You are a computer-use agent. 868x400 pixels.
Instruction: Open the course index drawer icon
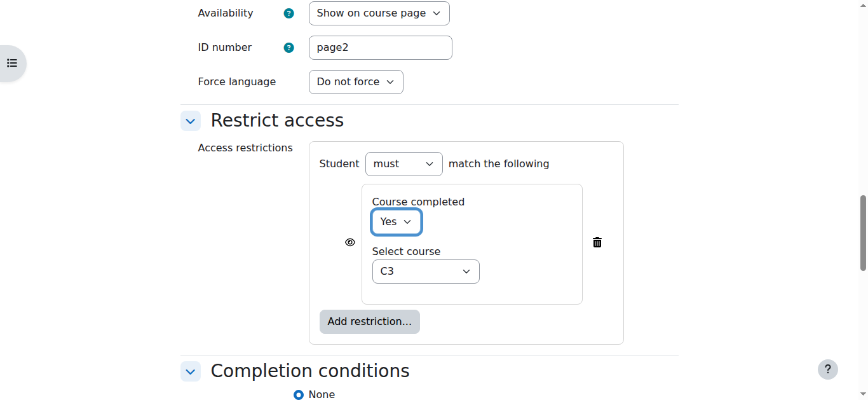click(x=12, y=64)
